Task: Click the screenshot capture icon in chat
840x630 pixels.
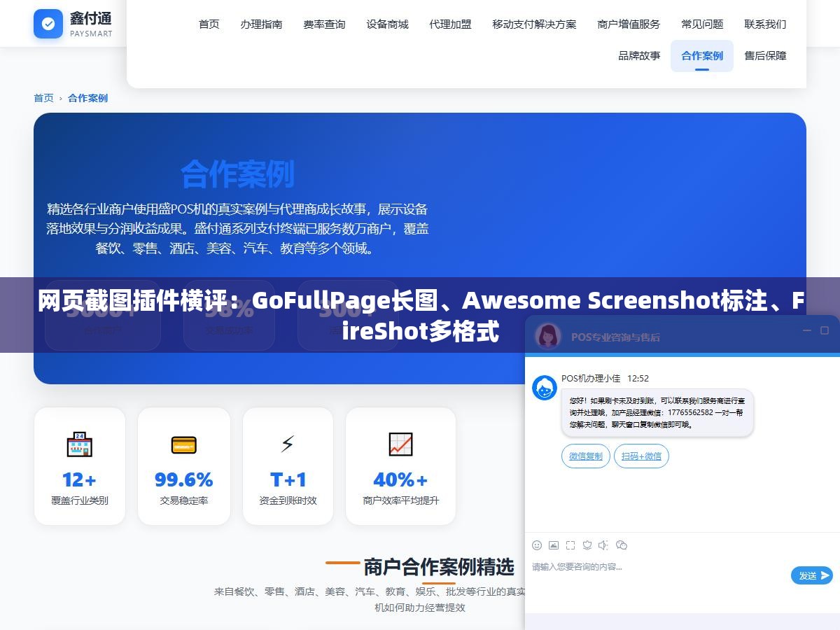Action: click(x=570, y=545)
